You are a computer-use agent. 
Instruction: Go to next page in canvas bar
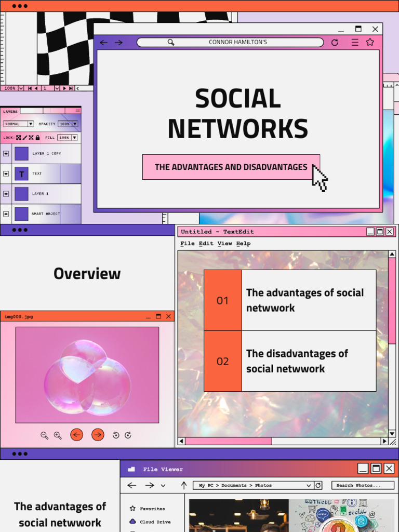point(64,88)
